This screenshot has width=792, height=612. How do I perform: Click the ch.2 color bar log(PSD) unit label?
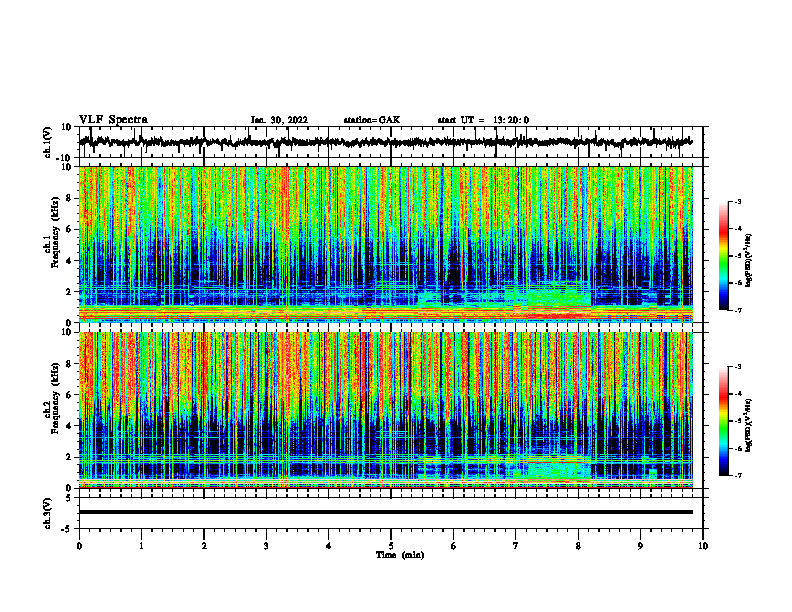coord(749,424)
